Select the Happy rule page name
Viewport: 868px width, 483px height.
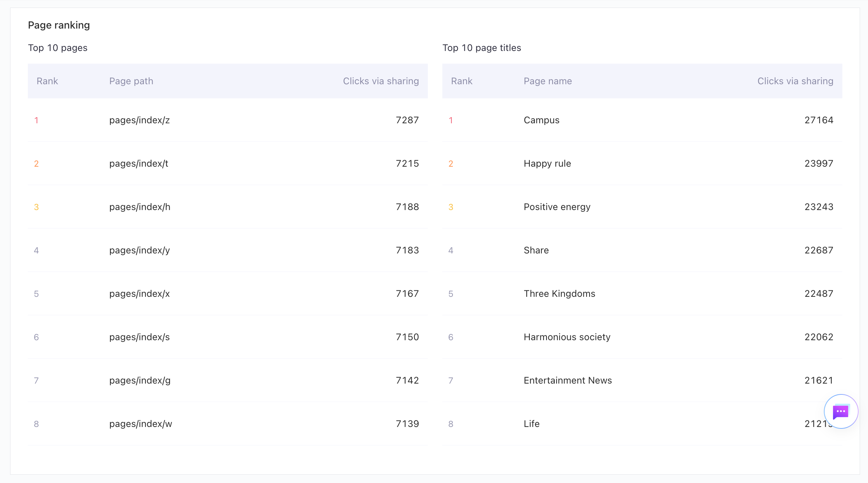point(547,163)
